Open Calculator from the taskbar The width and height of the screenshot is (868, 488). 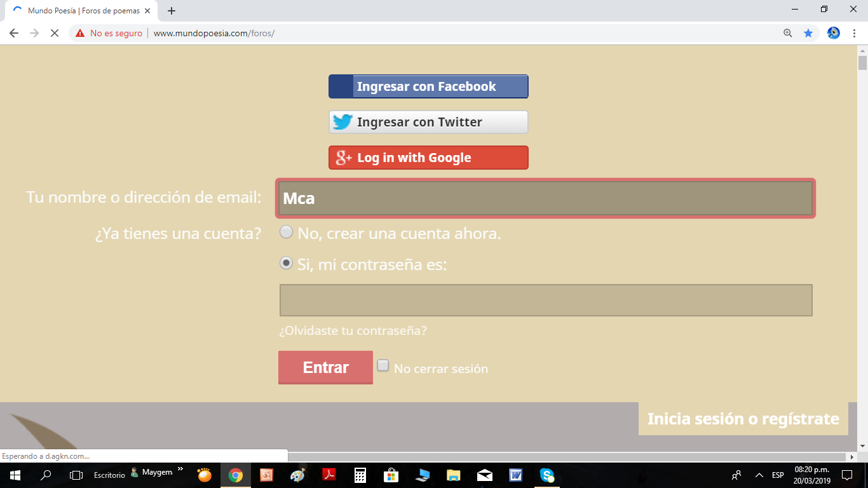(x=360, y=475)
